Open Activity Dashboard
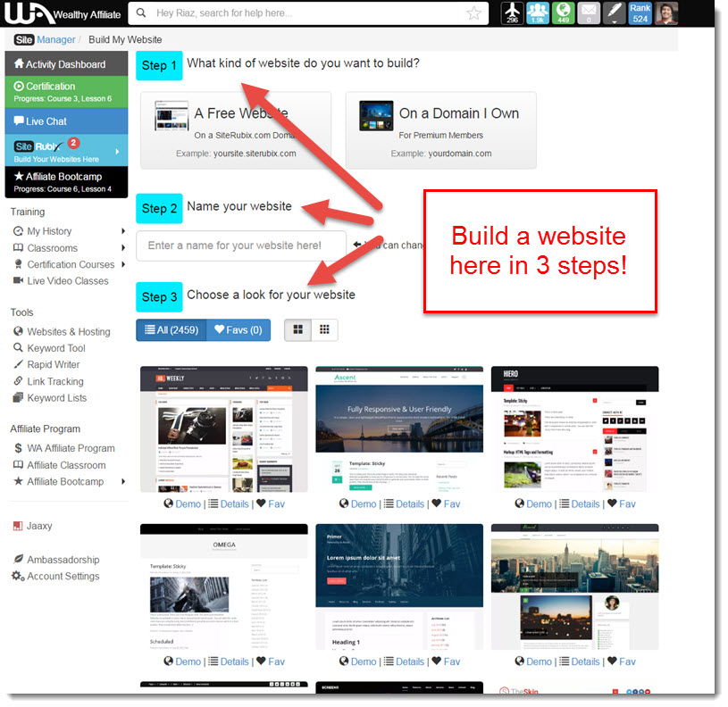 tap(66, 63)
